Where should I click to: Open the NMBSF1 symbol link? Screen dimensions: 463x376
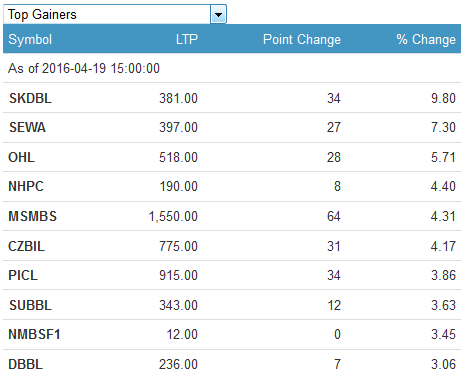(x=34, y=334)
